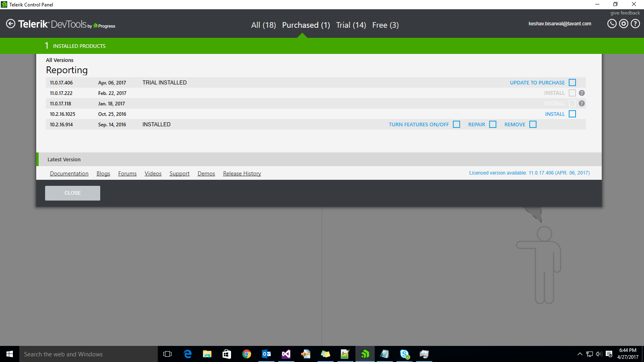Switch to Telerik Control Panel taskbar icon
Image resolution: width=644 pixels, height=362 pixels.
point(365,354)
